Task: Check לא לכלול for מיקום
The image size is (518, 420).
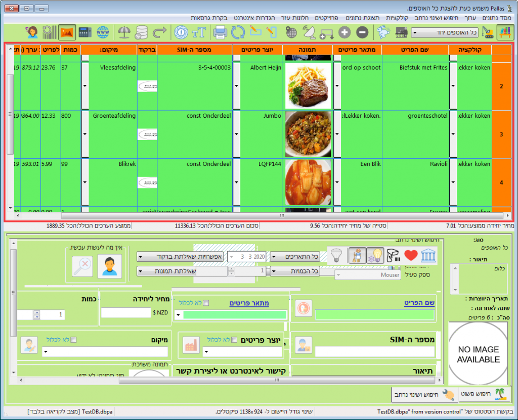Action: tap(74, 340)
